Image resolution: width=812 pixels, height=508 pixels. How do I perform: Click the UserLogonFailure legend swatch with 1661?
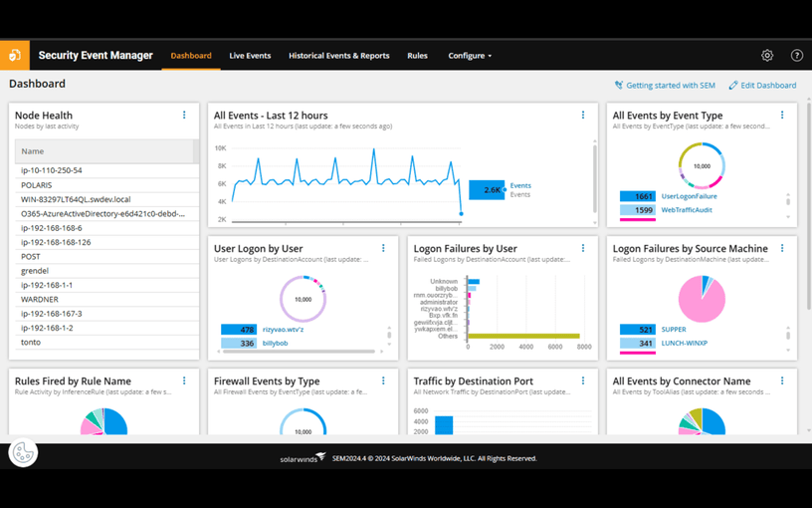pos(638,196)
